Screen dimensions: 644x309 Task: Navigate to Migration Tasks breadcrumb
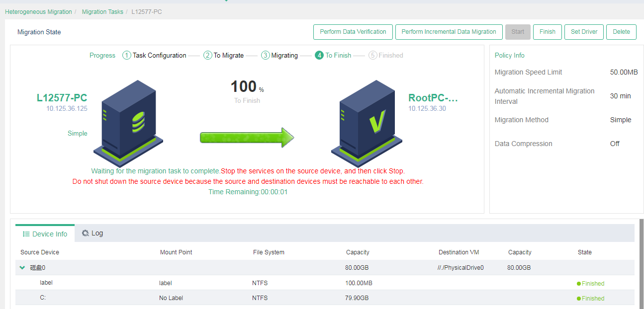tap(102, 11)
